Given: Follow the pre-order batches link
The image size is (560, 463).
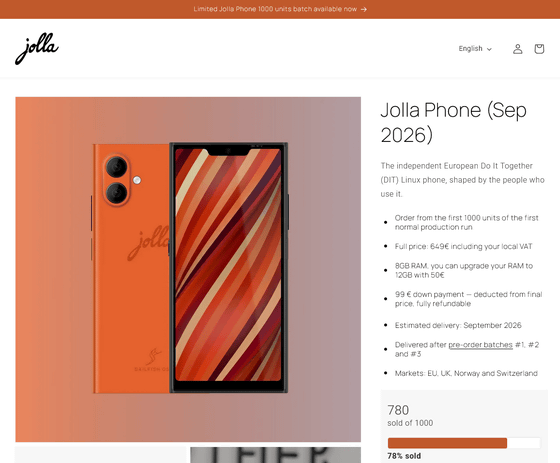Looking at the screenshot, I should (x=480, y=345).
